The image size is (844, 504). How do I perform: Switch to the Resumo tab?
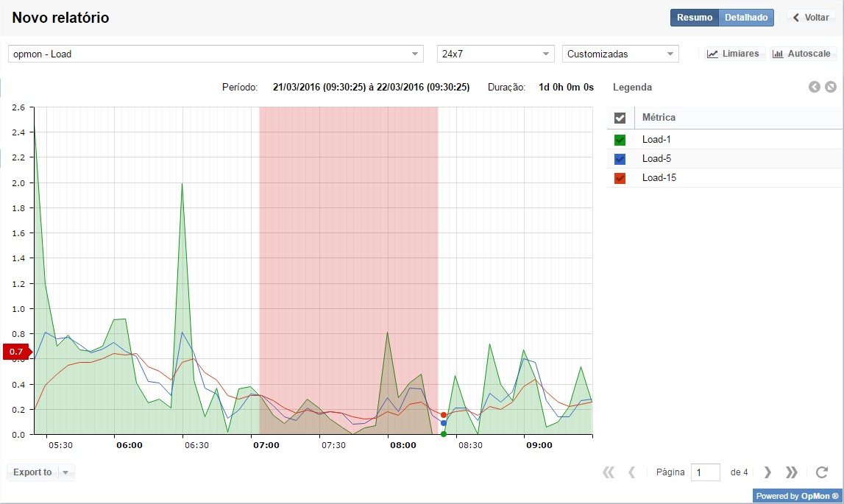[x=694, y=18]
